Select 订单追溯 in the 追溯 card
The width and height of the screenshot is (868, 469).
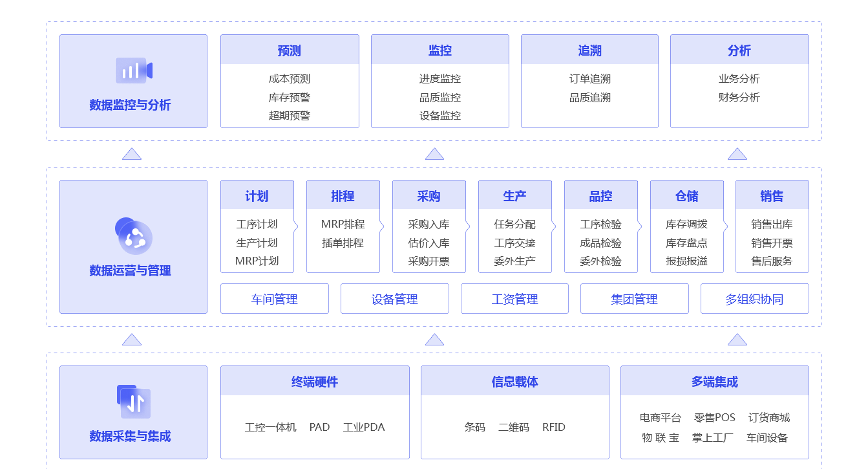pos(589,79)
